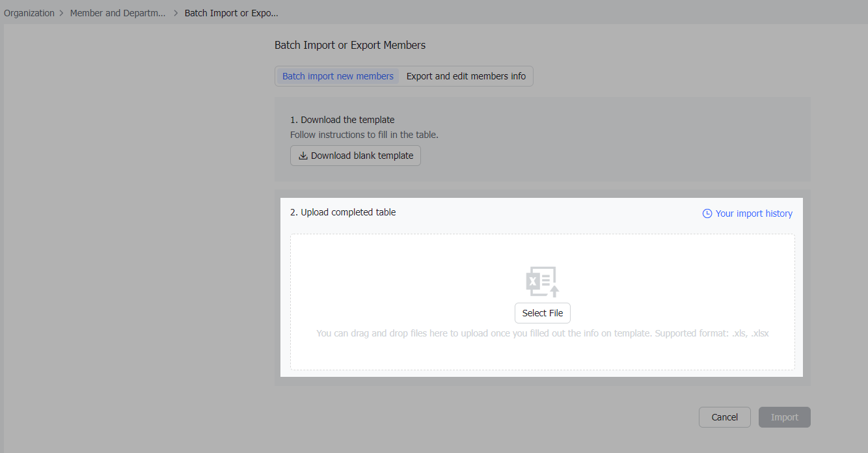Click the breadcrumb chevron after Organization

[61, 12]
